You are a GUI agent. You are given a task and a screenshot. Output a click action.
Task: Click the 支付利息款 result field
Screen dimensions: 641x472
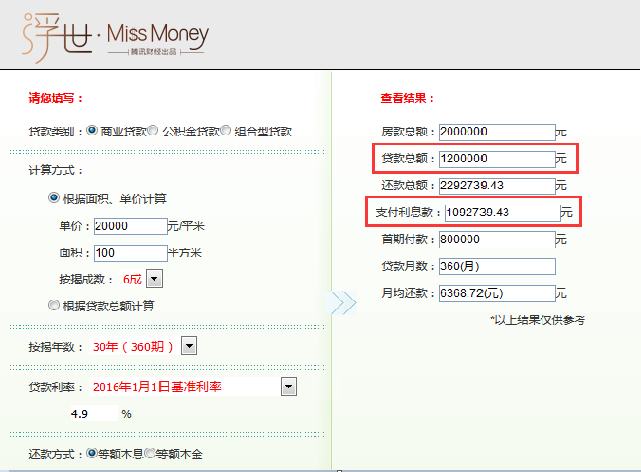click(498, 212)
